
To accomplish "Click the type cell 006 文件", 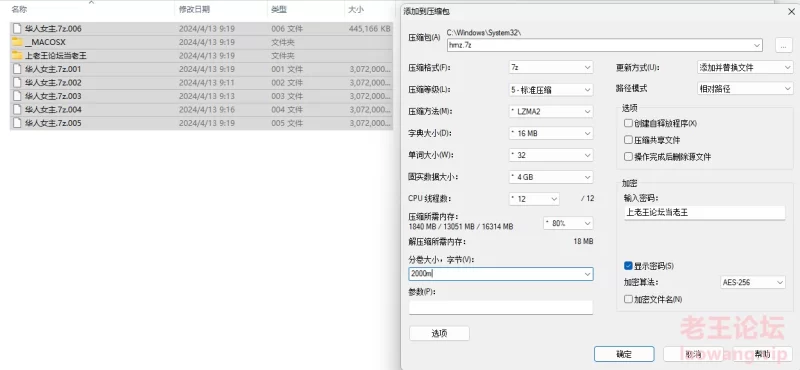I will tap(287, 29).
